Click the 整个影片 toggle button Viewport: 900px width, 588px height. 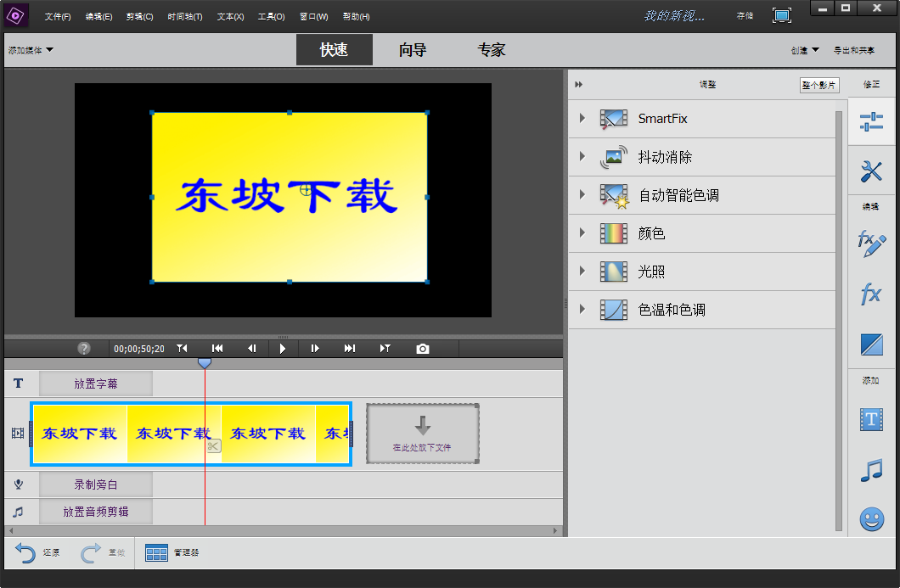818,84
